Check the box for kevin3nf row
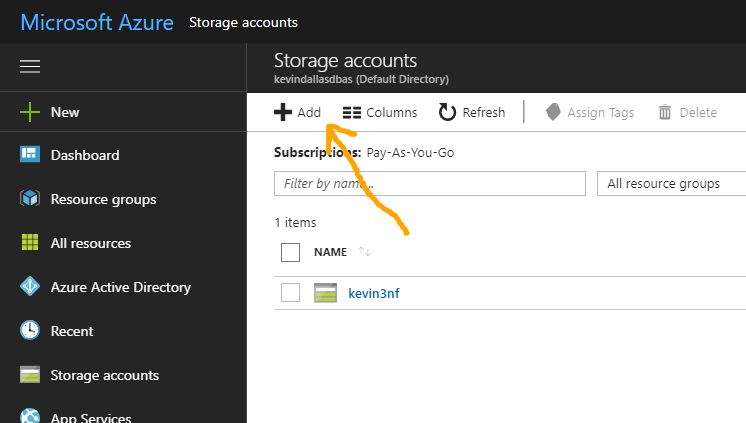746x423 pixels. [x=290, y=293]
